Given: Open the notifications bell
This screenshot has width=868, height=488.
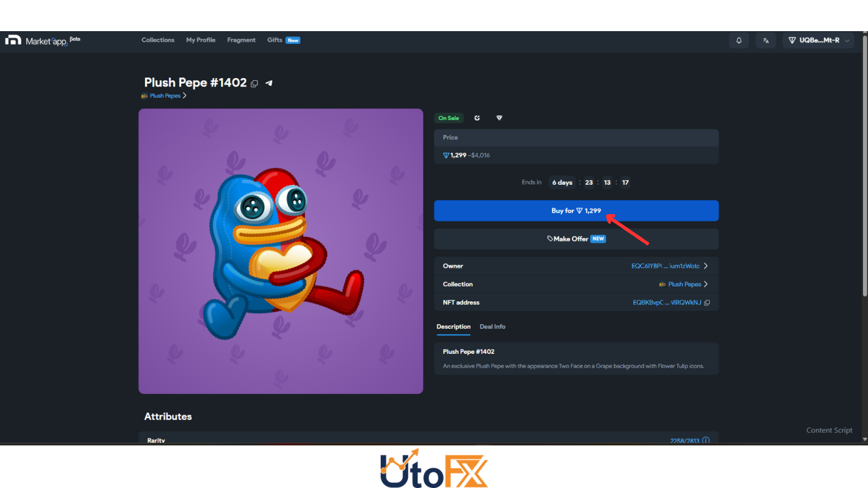Looking at the screenshot, I should [739, 40].
